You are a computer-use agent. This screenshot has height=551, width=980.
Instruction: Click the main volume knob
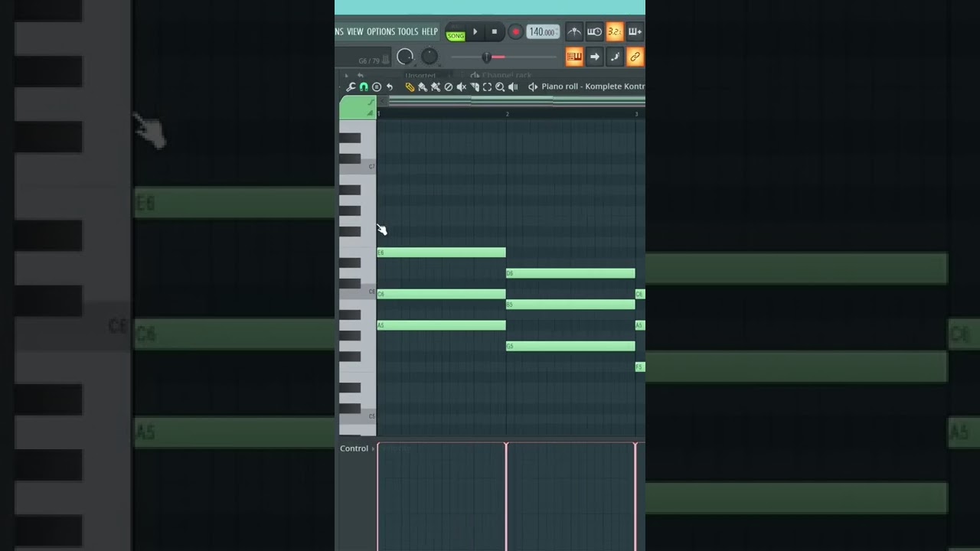[x=405, y=57]
